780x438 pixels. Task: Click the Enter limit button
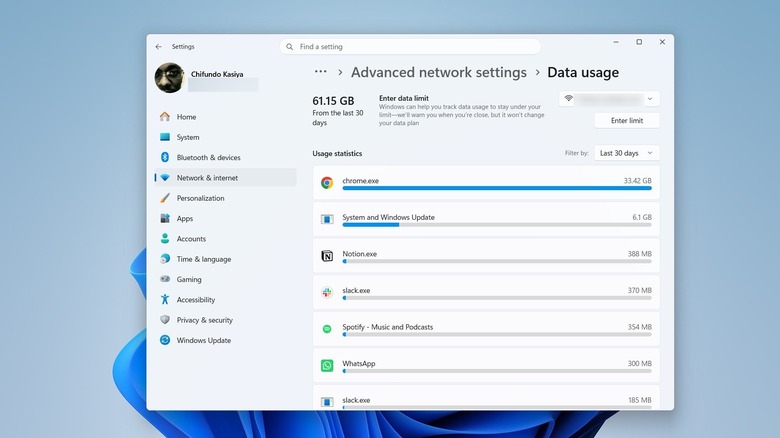click(627, 120)
